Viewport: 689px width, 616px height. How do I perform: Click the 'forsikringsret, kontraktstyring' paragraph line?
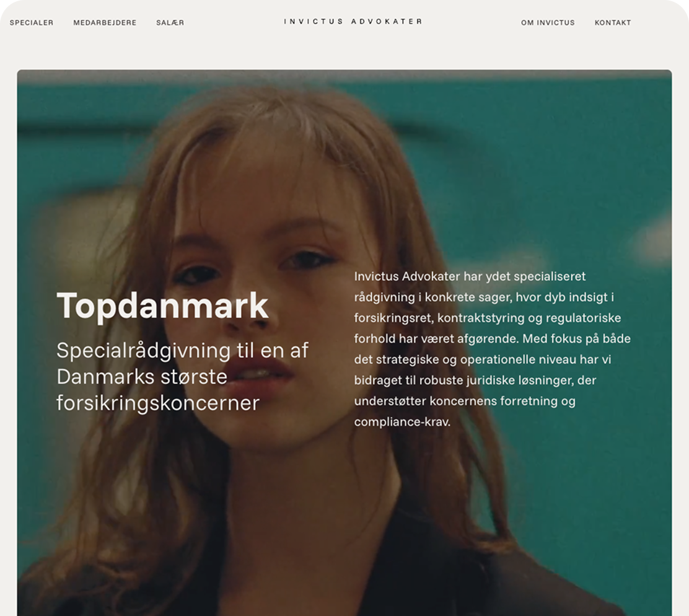click(x=487, y=318)
